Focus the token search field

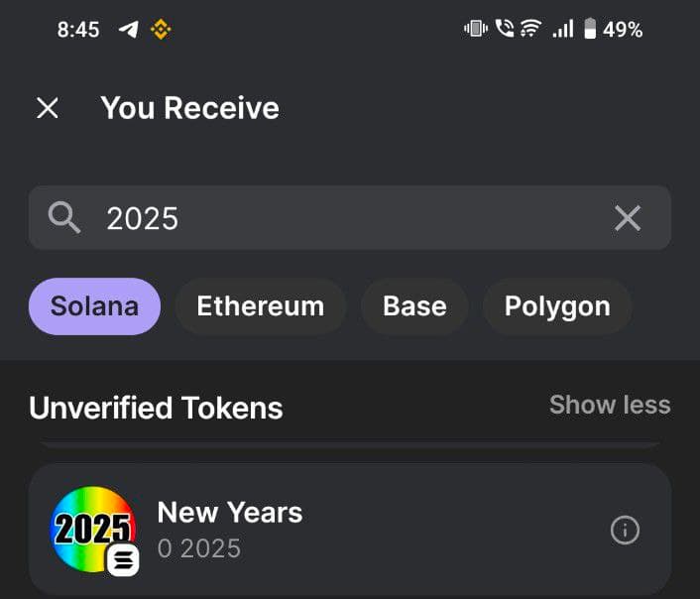tap(350, 218)
